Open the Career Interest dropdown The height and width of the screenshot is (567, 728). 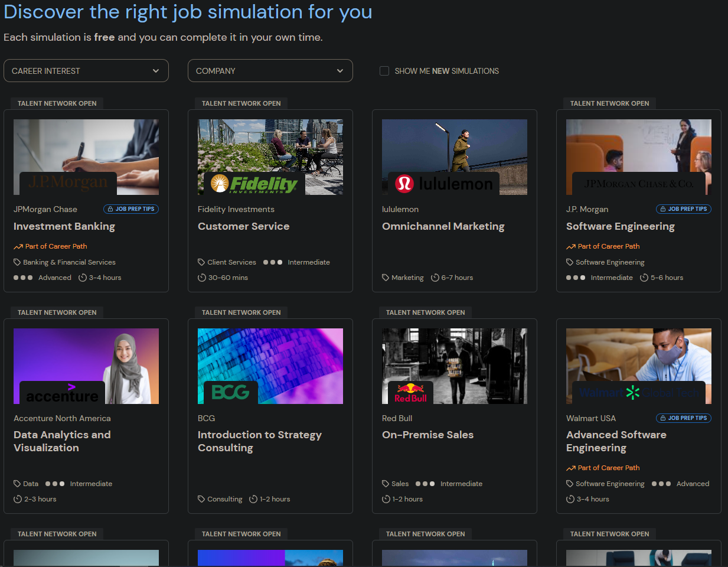tap(86, 71)
